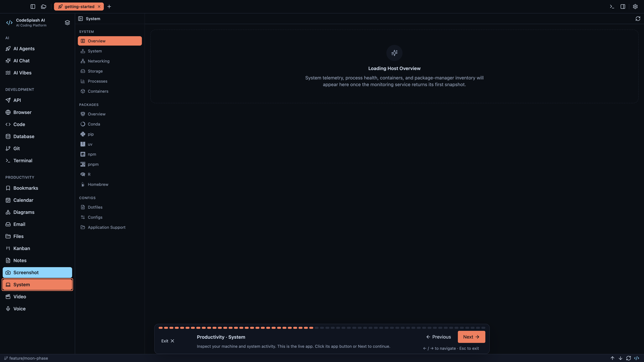Jump to first tour progress segment
The image size is (644, 362).
[x=160, y=328]
